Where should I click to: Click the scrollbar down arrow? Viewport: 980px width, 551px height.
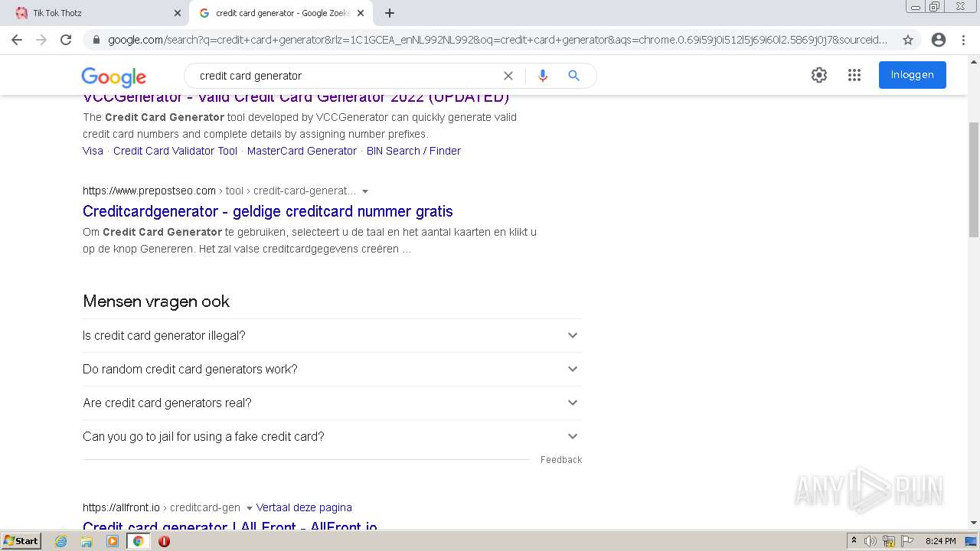(x=974, y=523)
